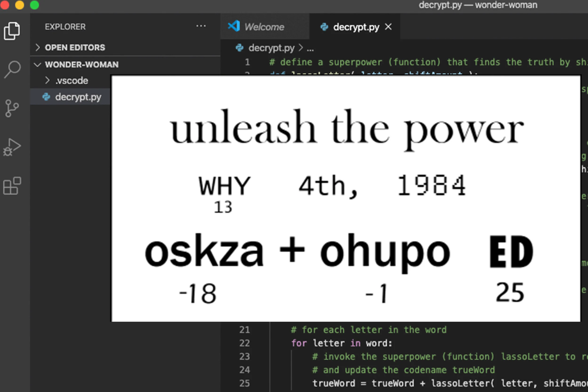Click the window title 'decrypt.py — wonder-woman'

click(478, 5)
